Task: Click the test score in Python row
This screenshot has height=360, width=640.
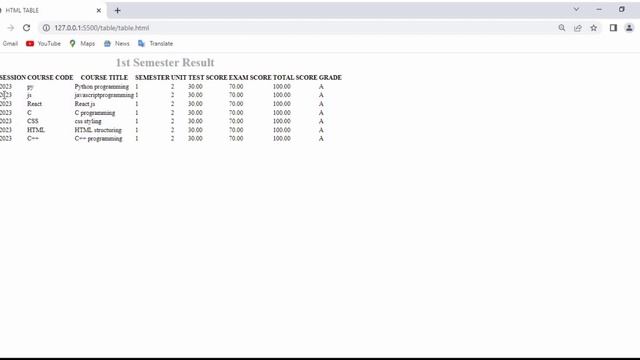Action: pyautogui.click(x=195, y=87)
